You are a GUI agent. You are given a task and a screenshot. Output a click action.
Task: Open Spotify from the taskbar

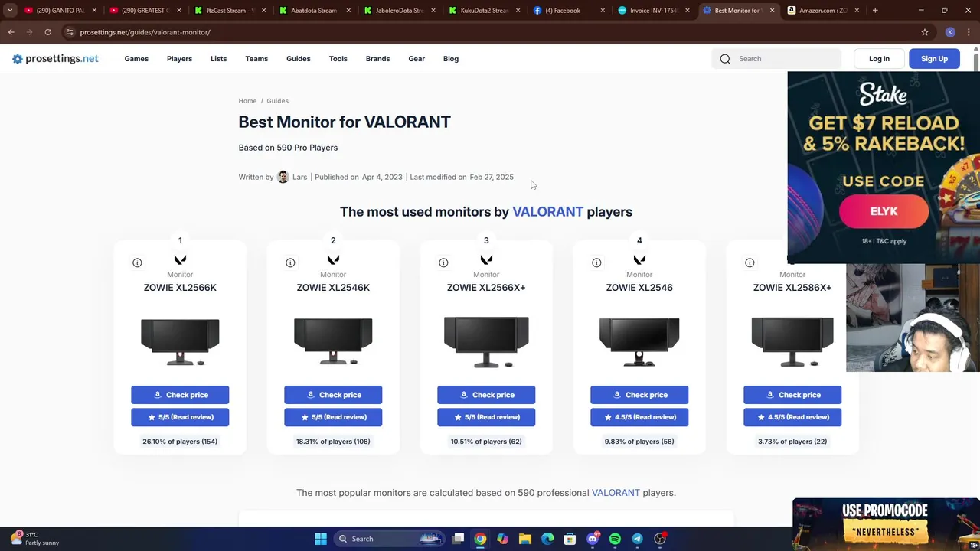615,539
